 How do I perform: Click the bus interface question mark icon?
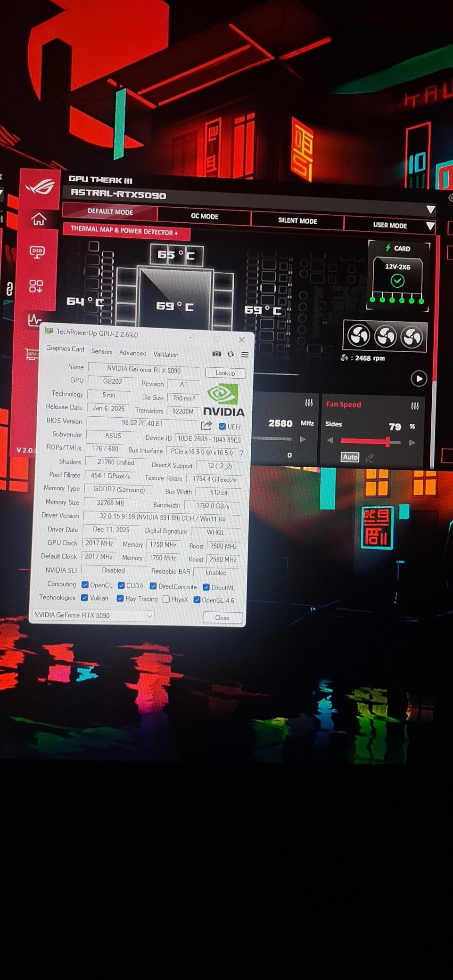click(x=241, y=453)
